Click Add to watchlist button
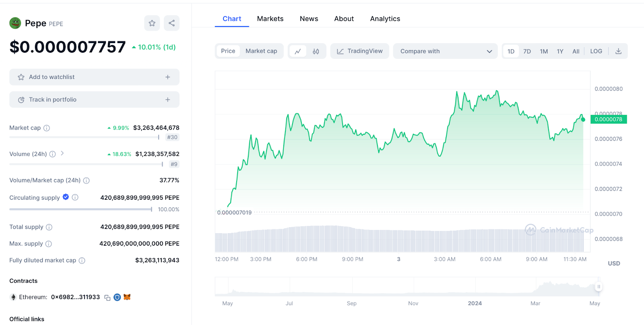This screenshot has width=644, height=325. click(x=94, y=77)
